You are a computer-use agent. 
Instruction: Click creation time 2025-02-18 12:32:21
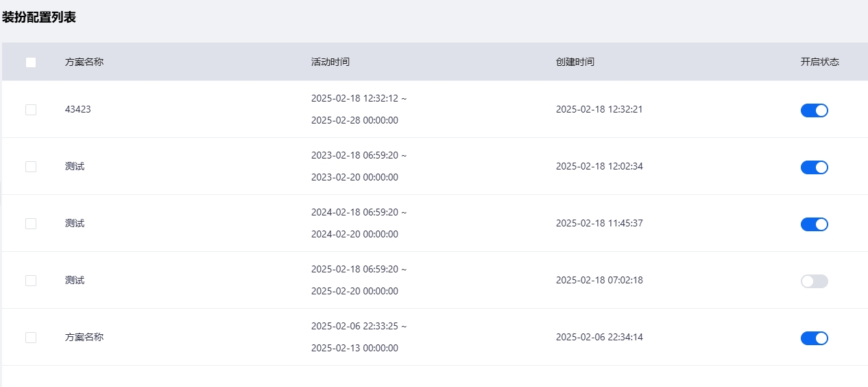coord(599,109)
